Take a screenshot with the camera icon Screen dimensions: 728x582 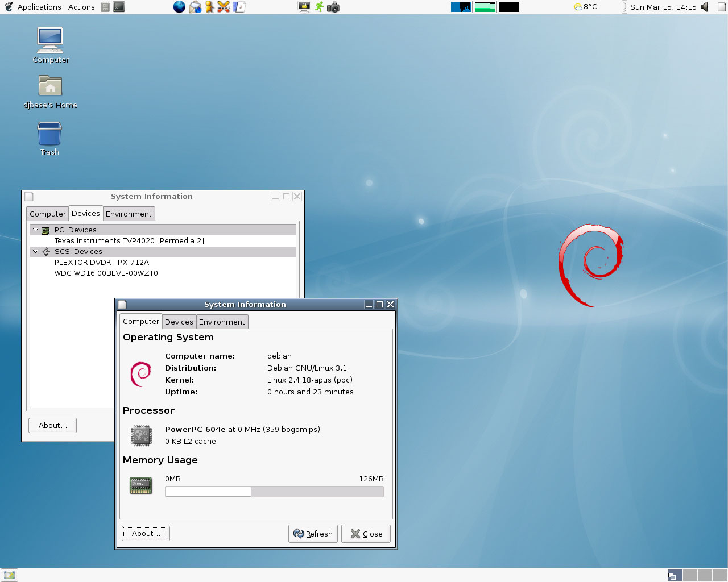tap(334, 7)
